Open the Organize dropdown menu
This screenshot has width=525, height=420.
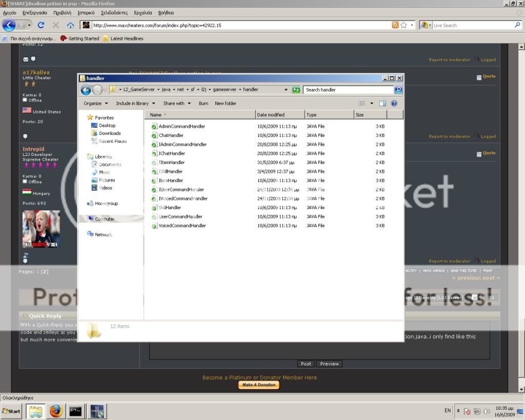coord(96,104)
